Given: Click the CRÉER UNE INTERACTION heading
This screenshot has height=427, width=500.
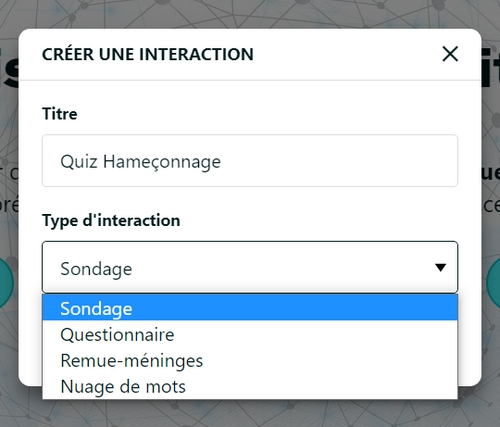Looking at the screenshot, I should 148,54.
